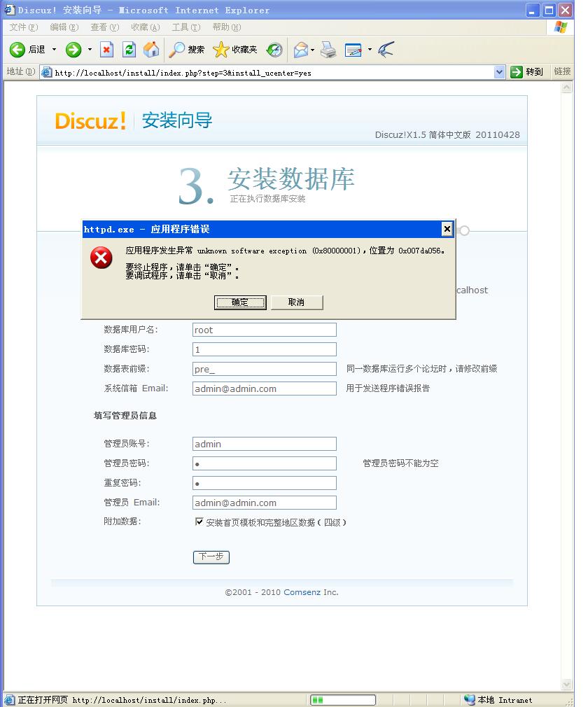This screenshot has width=588, height=707.
Task: Open the Edit button dropdown arrow
Action: pos(370,50)
